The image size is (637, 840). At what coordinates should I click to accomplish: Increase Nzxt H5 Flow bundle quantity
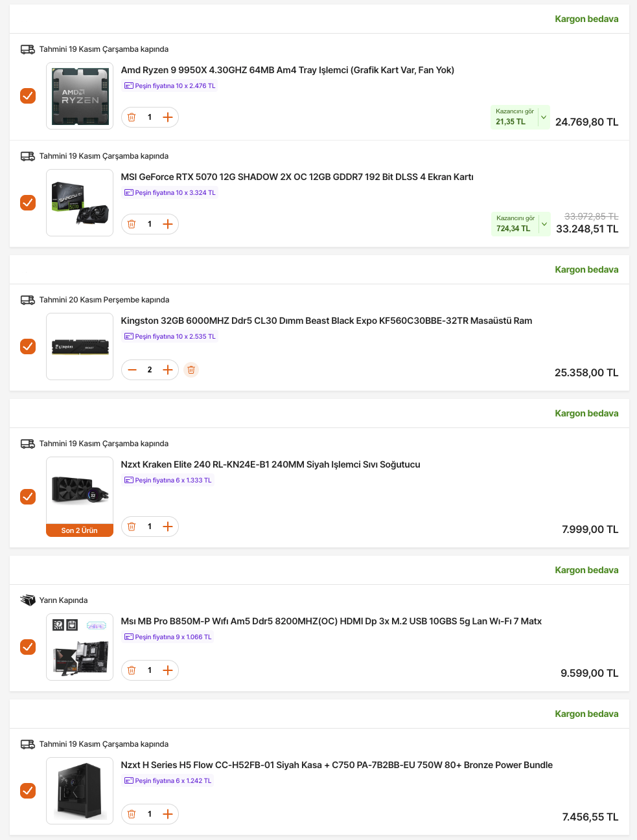click(168, 814)
